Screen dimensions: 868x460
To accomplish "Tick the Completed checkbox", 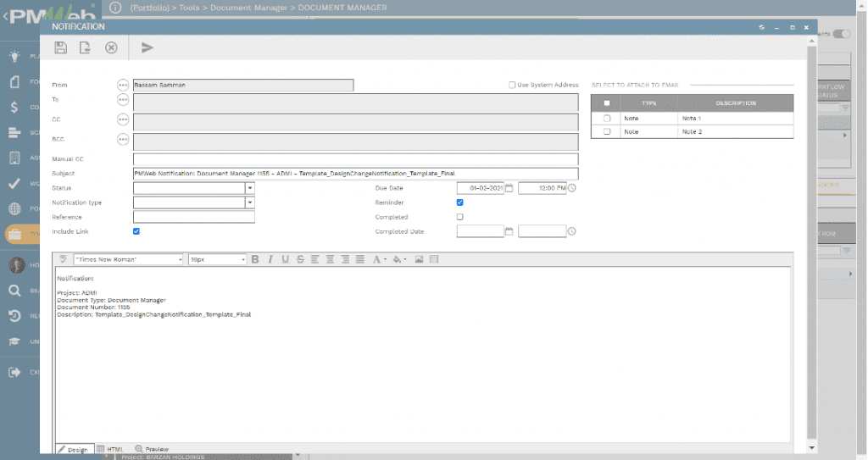I will pyautogui.click(x=460, y=217).
